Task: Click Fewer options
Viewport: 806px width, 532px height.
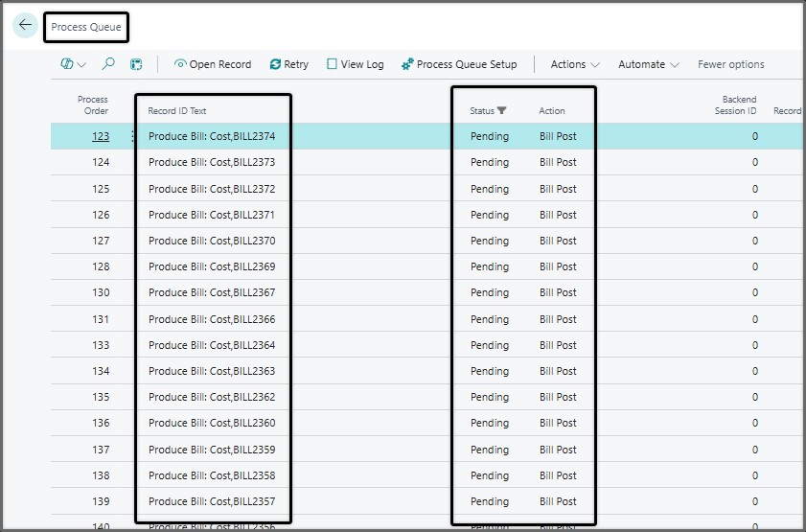Action: 730,64
